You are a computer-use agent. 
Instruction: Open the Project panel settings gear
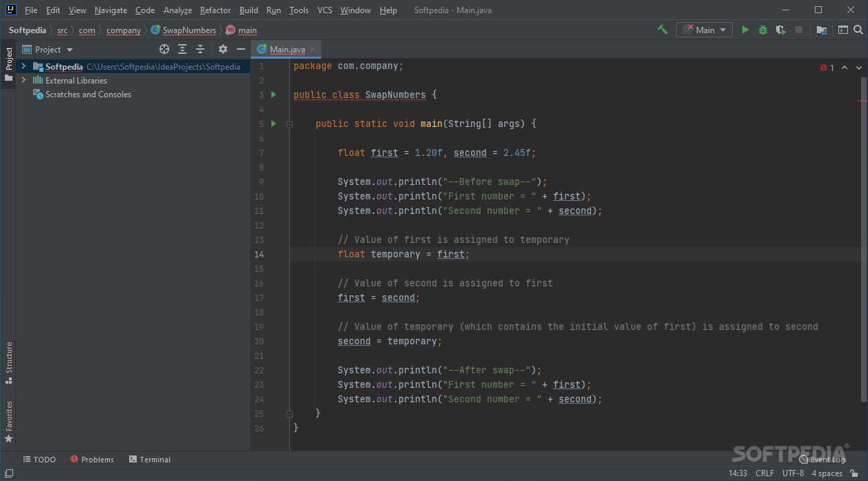click(222, 49)
